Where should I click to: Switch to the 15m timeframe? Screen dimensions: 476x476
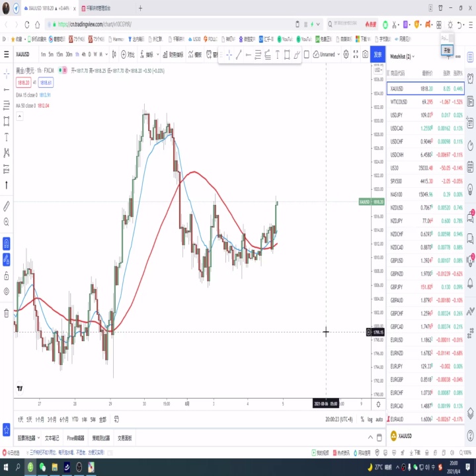pyautogui.click(x=59, y=54)
